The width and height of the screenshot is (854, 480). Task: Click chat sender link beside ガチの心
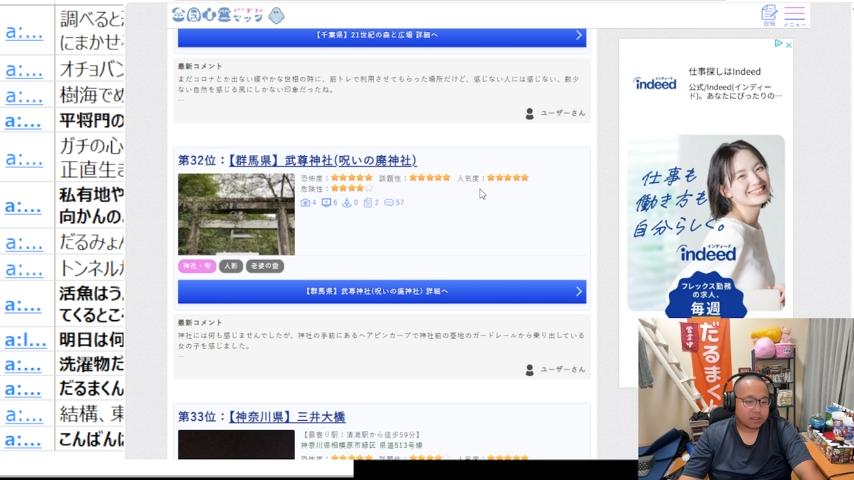(x=24, y=158)
